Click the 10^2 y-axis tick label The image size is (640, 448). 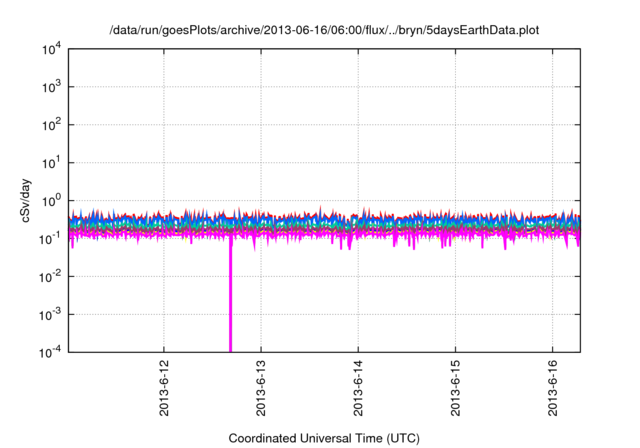click(51, 125)
